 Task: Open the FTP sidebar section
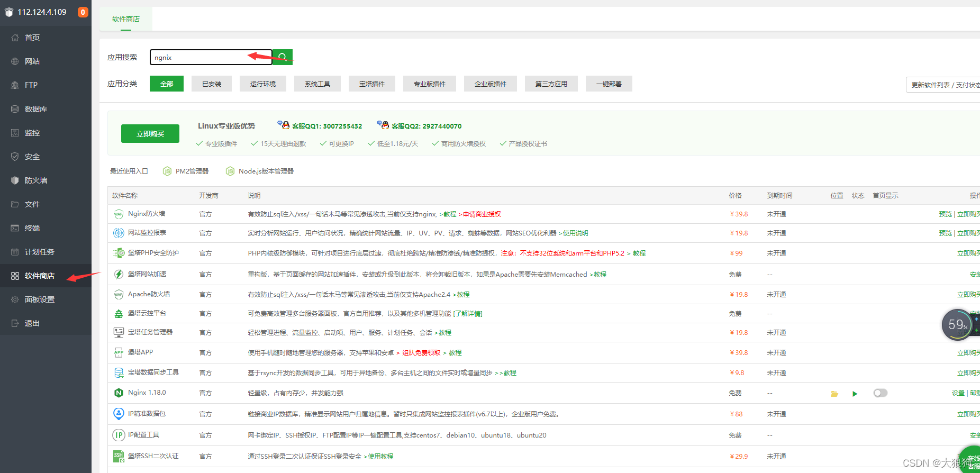(x=31, y=85)
